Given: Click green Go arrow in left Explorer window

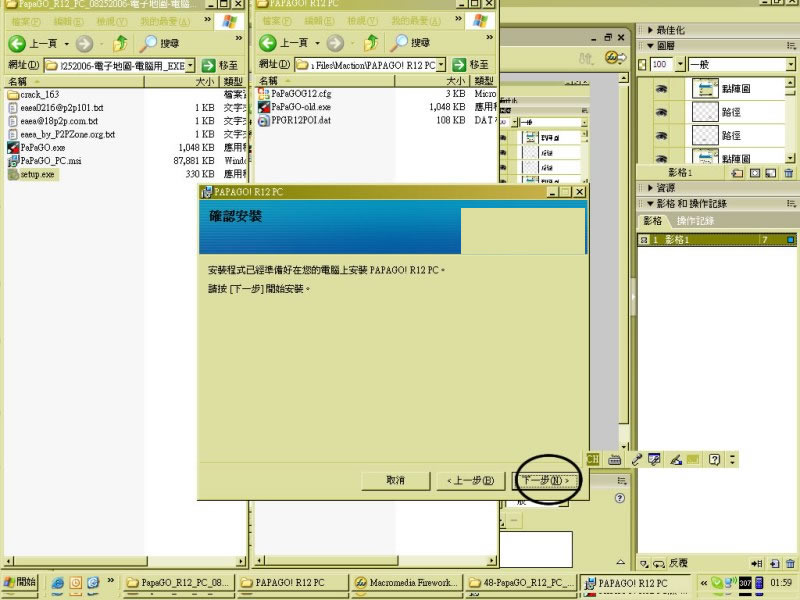Looking at the screenshot, I should pos(208,65).
